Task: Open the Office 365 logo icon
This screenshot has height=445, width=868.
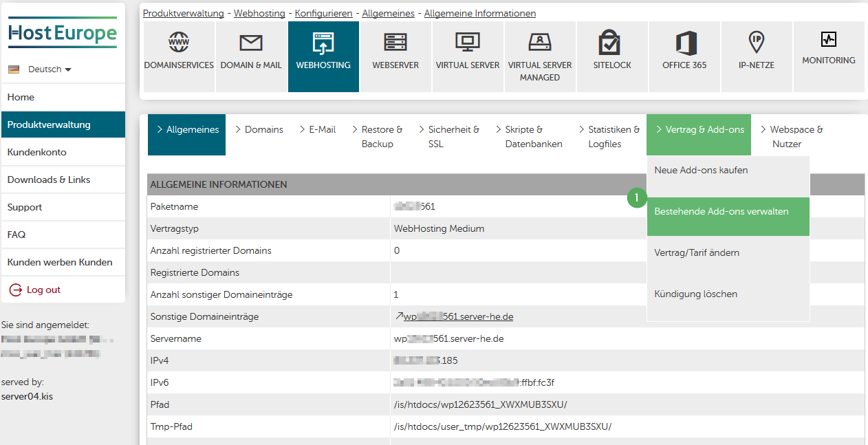Action: pos(685,43)
